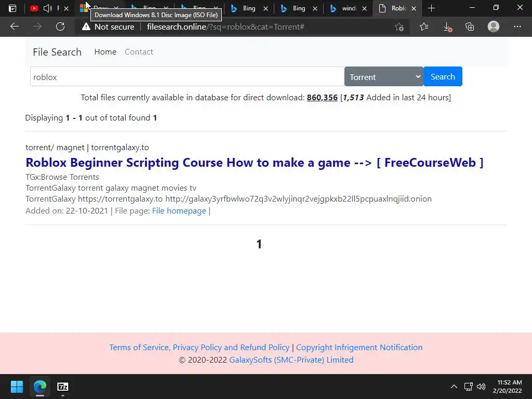Click the TGx:Browse Torrents text
This screenshot has width=532, height=399.
pos(62,177)
